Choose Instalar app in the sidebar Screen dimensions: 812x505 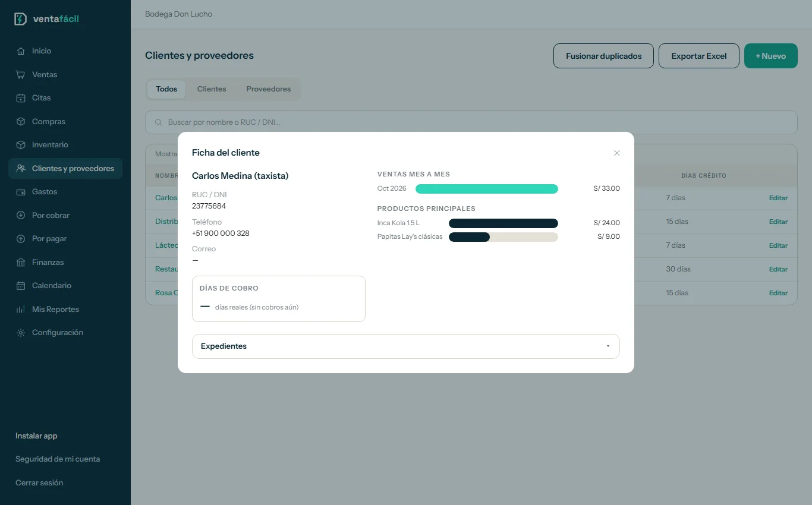36,436
